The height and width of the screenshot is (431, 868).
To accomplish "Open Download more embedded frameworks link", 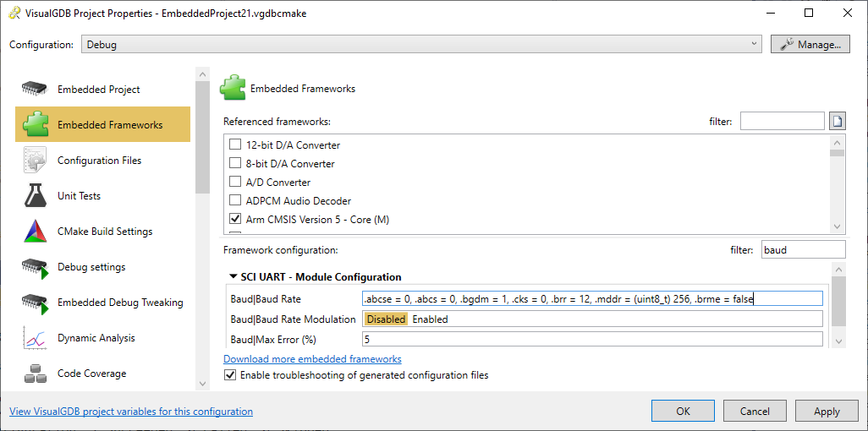I will [x=312, y=359].
